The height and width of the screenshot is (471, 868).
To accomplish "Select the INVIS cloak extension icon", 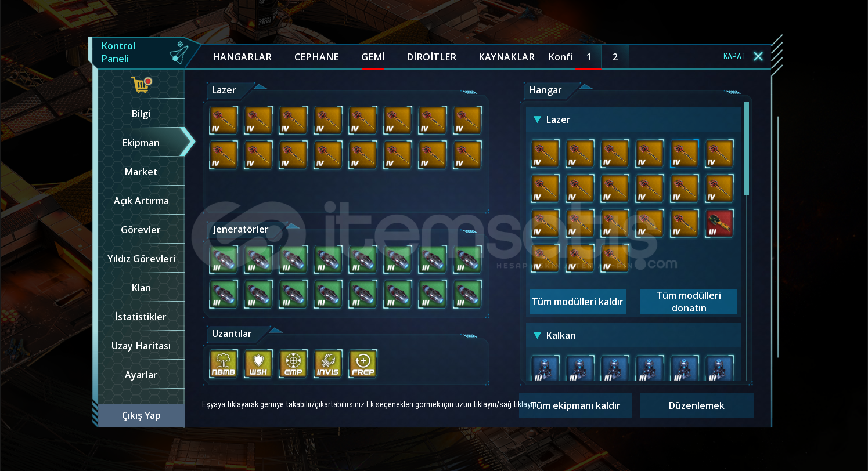I will [x=328, y=364].
